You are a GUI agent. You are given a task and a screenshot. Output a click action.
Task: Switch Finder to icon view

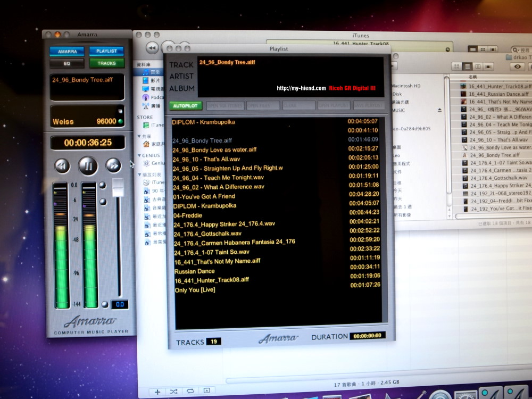(456, 66)
